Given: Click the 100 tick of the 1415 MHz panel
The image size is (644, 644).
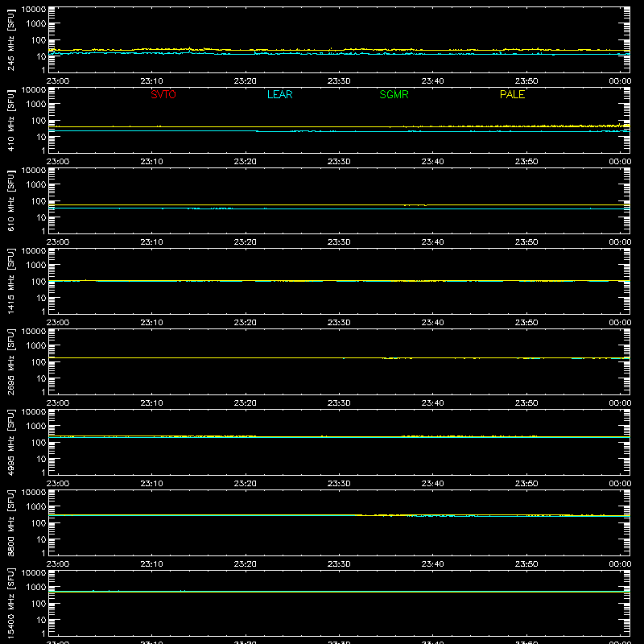Looking at the screenshot, I should click(39, 281).
